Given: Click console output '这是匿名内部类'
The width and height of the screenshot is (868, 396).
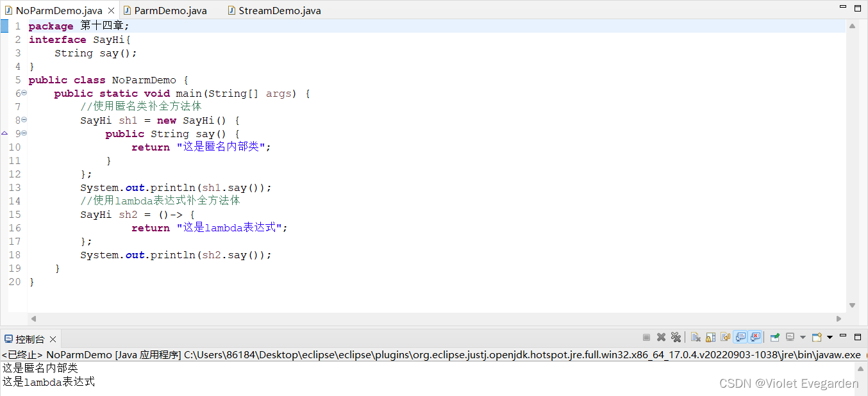Looking at the screenshot, I should (x=40, y=368).
